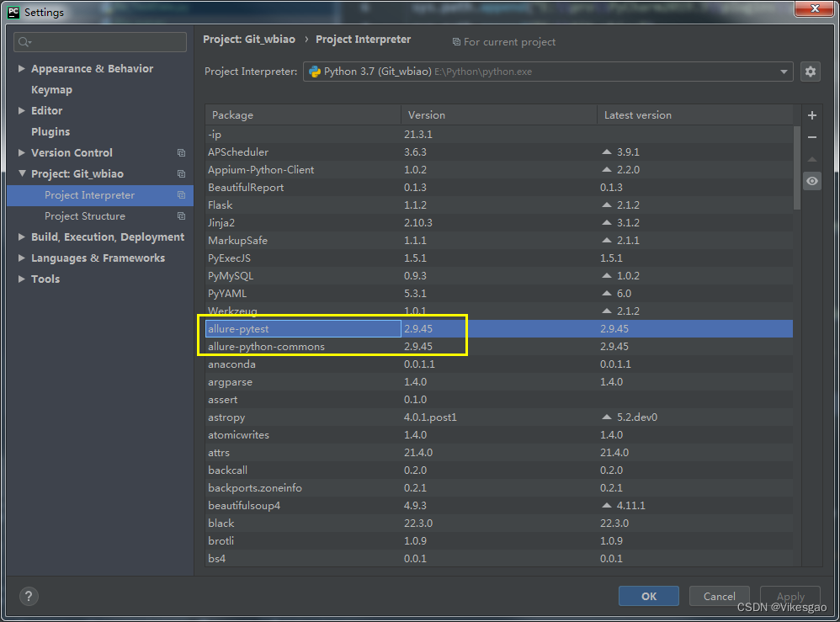Screen dimensions: 840x622
Task: Select the PyExecJS package row
Action: coord(499,258)
